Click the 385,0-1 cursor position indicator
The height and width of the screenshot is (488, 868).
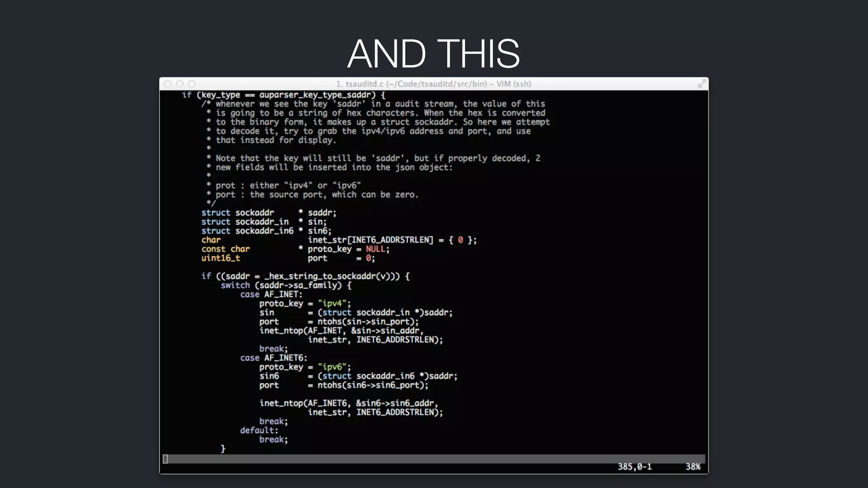tap(634, 467)
